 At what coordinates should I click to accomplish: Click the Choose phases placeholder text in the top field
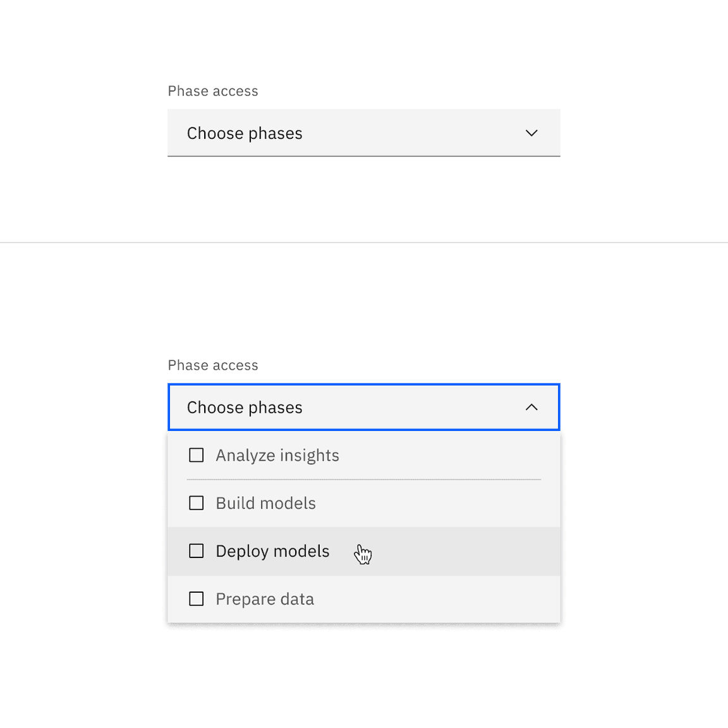point(245,133)
